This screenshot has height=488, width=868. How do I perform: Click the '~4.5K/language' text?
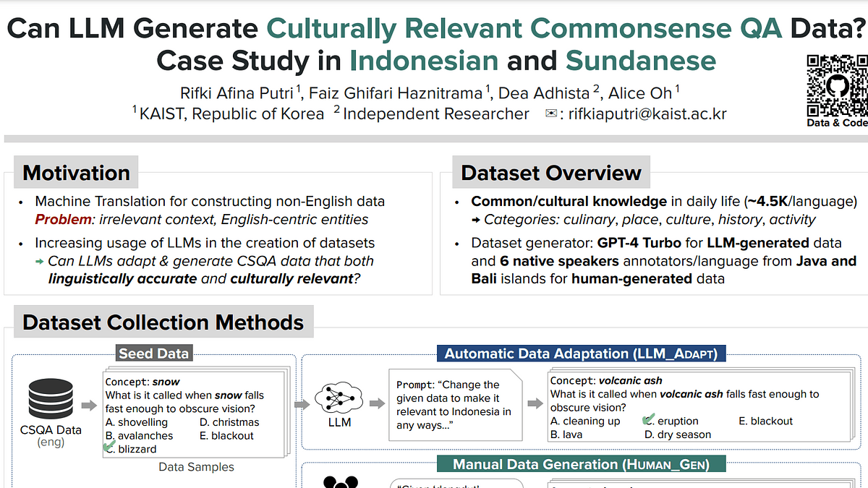coord(801,201)
